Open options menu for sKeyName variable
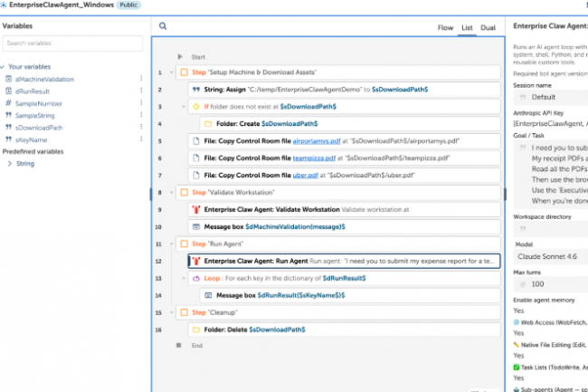This screenshot has height=392, width=588. click(141, 139)
